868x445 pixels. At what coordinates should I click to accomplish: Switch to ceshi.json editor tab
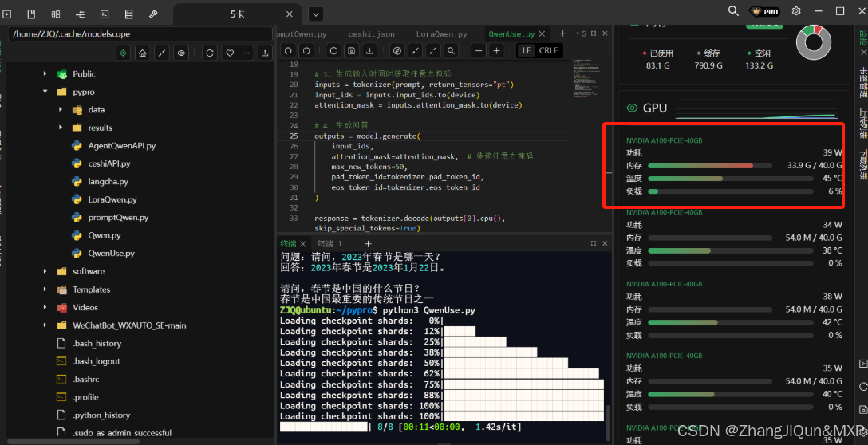(x=372, y=34)
